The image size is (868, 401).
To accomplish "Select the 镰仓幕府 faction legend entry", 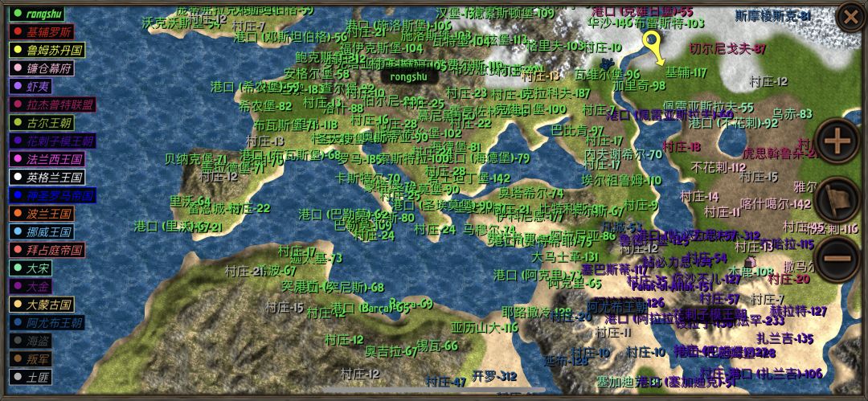I will coord(42,68).
